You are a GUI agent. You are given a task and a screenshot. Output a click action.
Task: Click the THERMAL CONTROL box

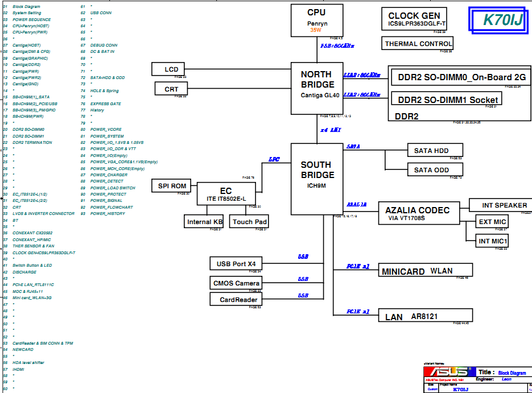[417, 43]
